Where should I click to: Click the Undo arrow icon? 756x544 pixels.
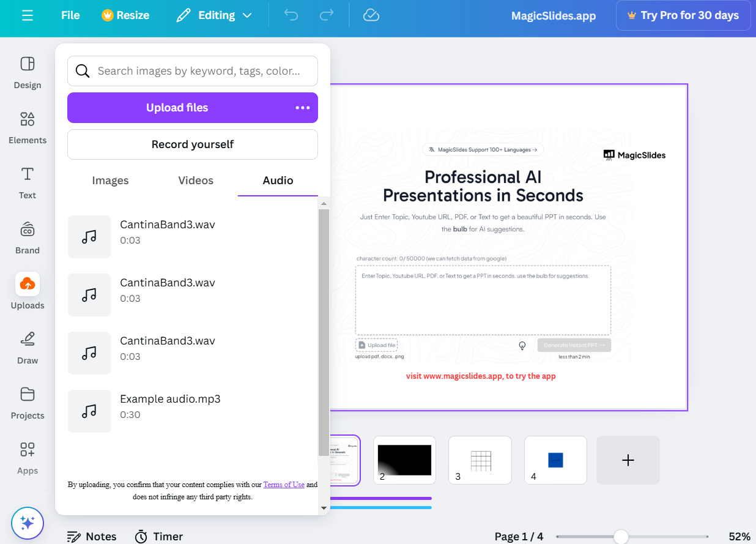coord(291,15)
